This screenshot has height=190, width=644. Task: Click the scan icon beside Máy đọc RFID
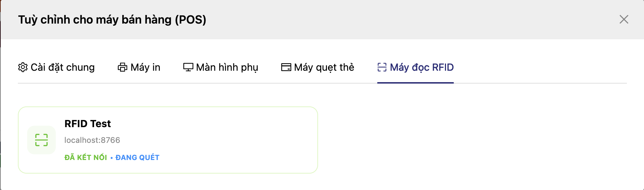click(382, 67)
